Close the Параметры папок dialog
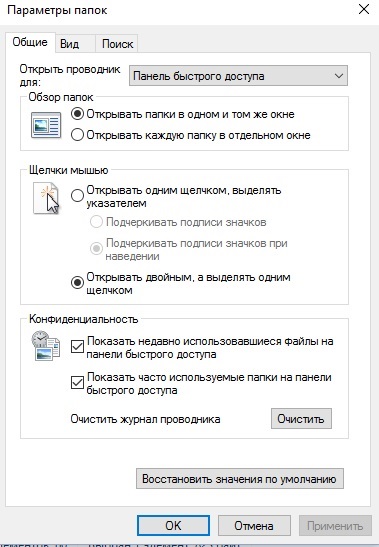 364,9
